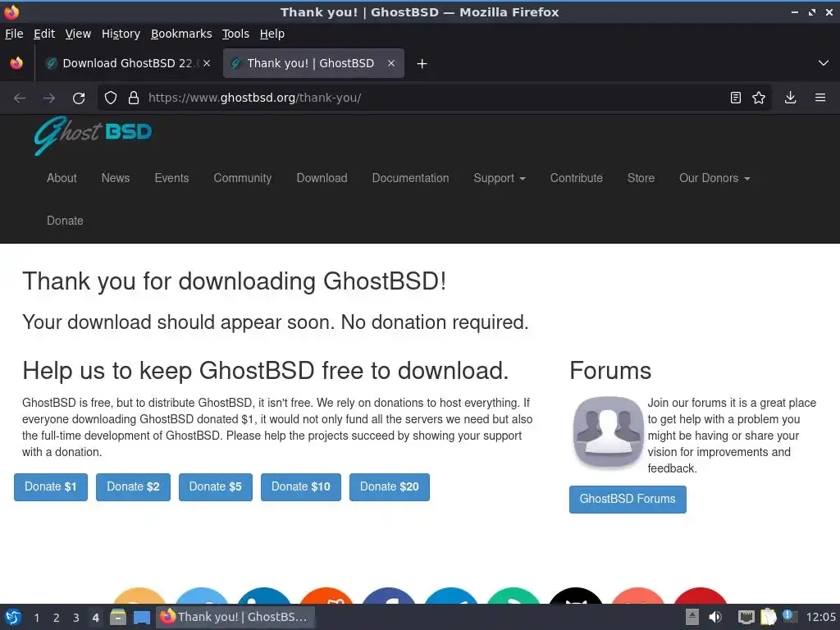Open the downloads panel

pos(790,98)
